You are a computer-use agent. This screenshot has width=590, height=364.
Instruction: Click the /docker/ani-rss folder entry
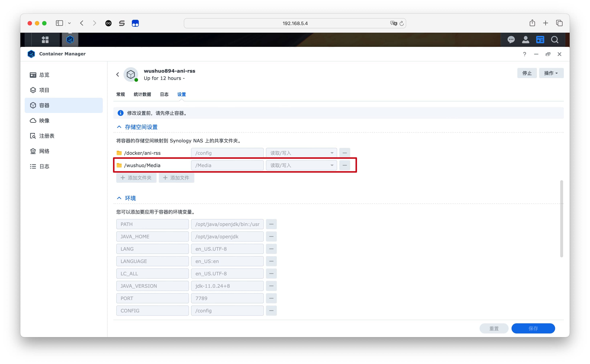[138, 153]
